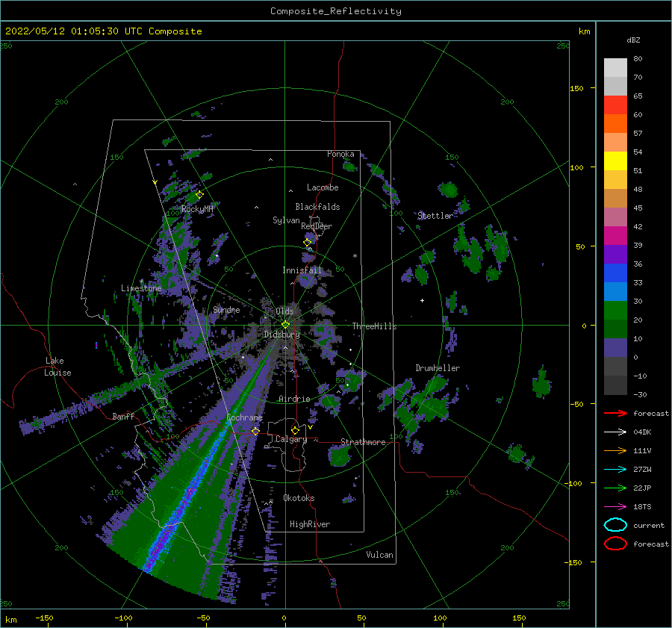Pick the green 30 dBZ color swatch
672x628 pixels.
[615, 310]
